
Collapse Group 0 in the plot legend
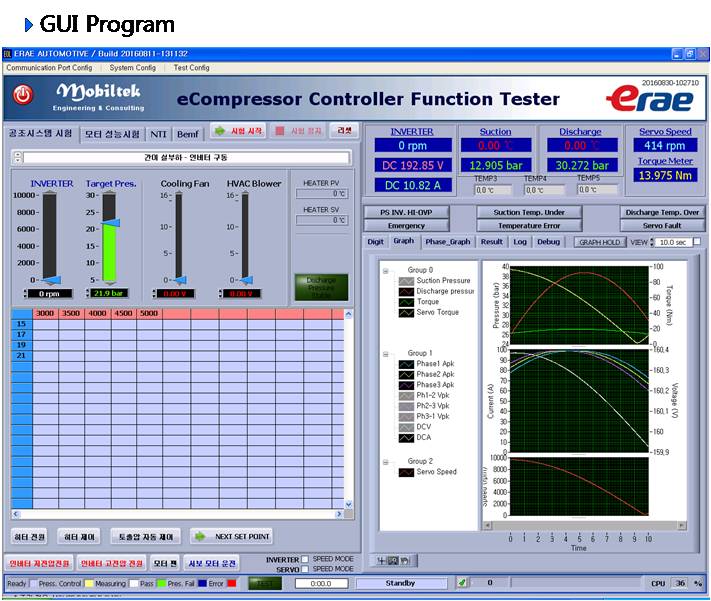[385, 271]
